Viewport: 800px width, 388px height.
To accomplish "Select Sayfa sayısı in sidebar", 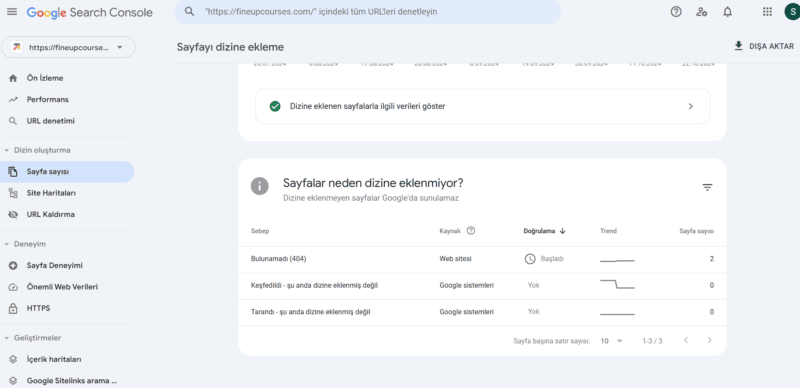I will coord(67,172).
